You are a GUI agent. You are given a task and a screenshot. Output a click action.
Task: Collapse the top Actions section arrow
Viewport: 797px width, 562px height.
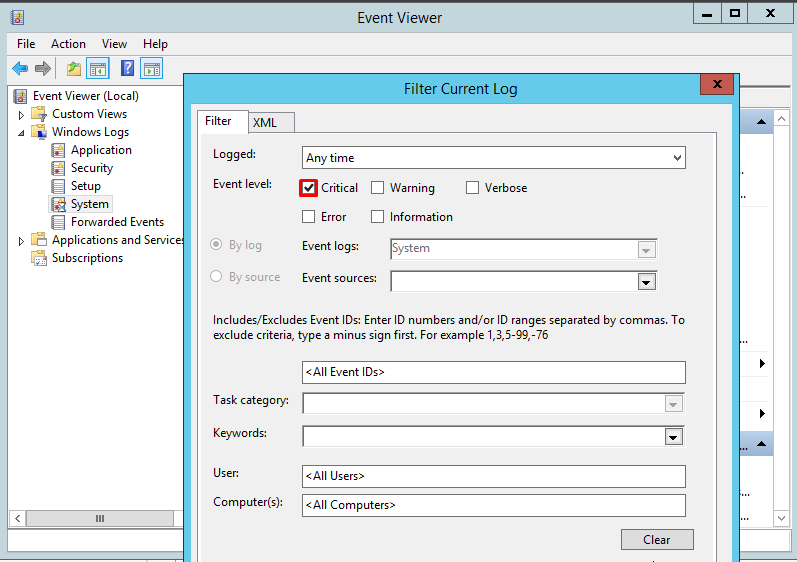(x=761, y=121)
